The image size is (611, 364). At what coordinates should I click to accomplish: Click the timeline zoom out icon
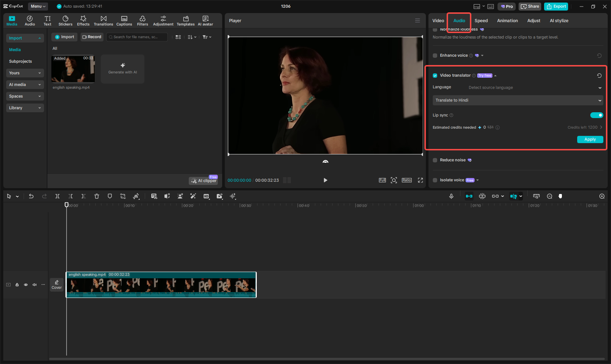click(550, 196)
